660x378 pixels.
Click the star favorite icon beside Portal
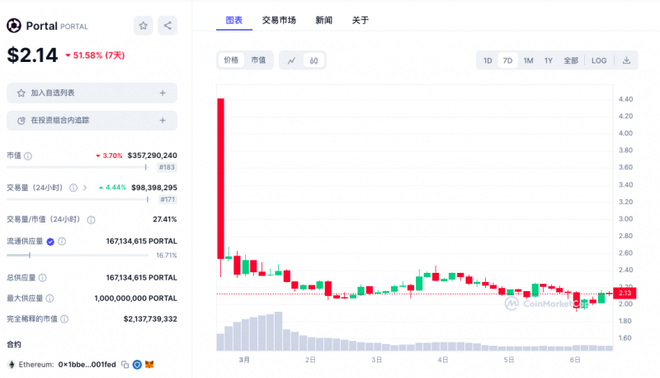point(143,26)
